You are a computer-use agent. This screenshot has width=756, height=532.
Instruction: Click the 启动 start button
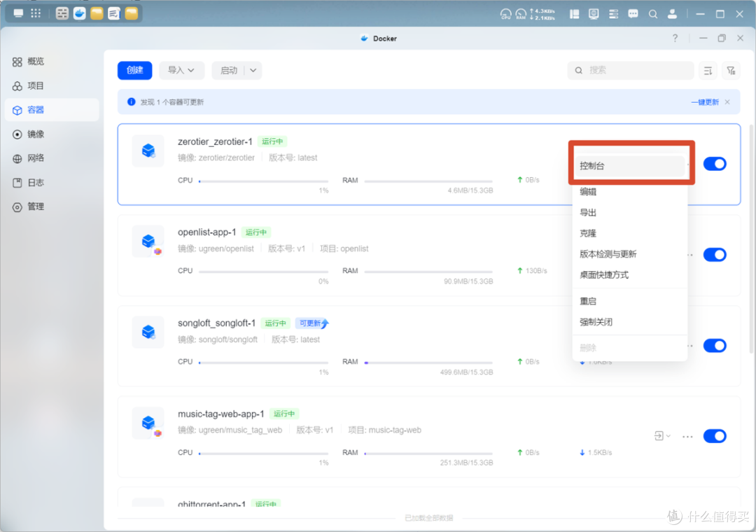[228, 71]
